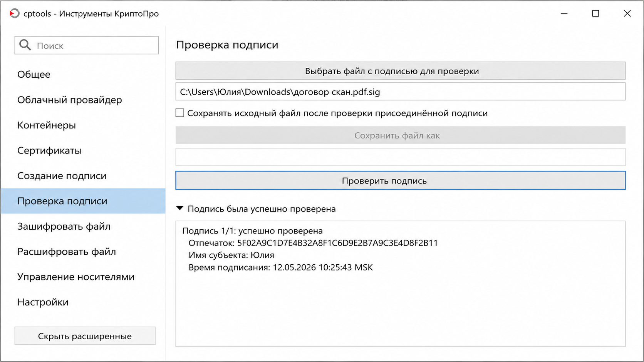This screenshot has height=362, width=644.
Task: Minimize the cptools window
Action: tap(564, 13)
